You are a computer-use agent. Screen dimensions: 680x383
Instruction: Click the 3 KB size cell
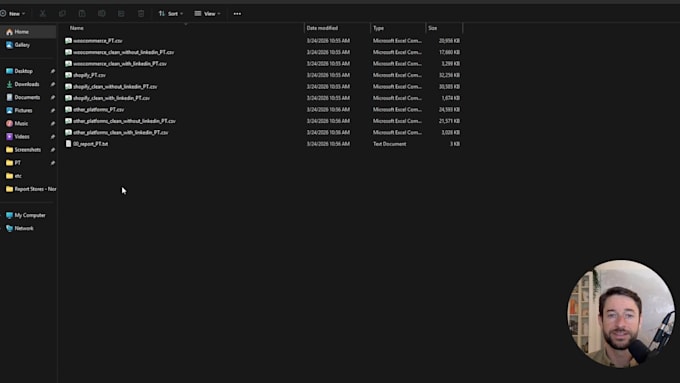pos(454,144)
